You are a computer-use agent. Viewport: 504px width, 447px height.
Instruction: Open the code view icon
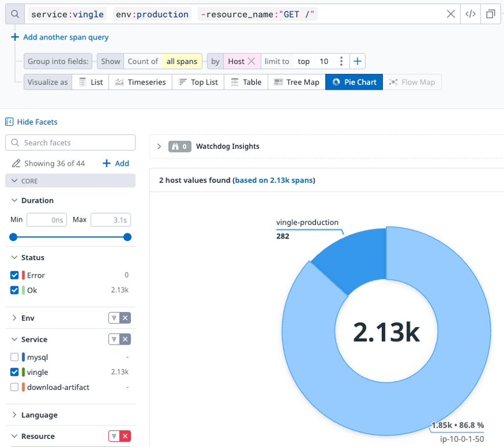tap(470, 14)
